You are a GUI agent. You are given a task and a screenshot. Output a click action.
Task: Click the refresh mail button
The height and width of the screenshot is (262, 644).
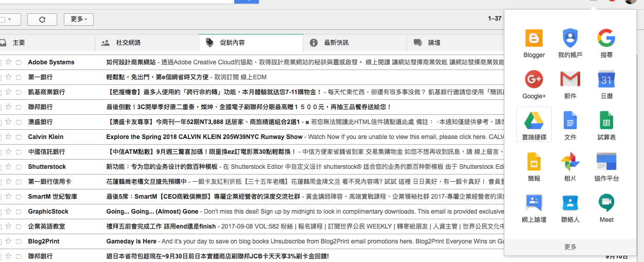[42, 20]
